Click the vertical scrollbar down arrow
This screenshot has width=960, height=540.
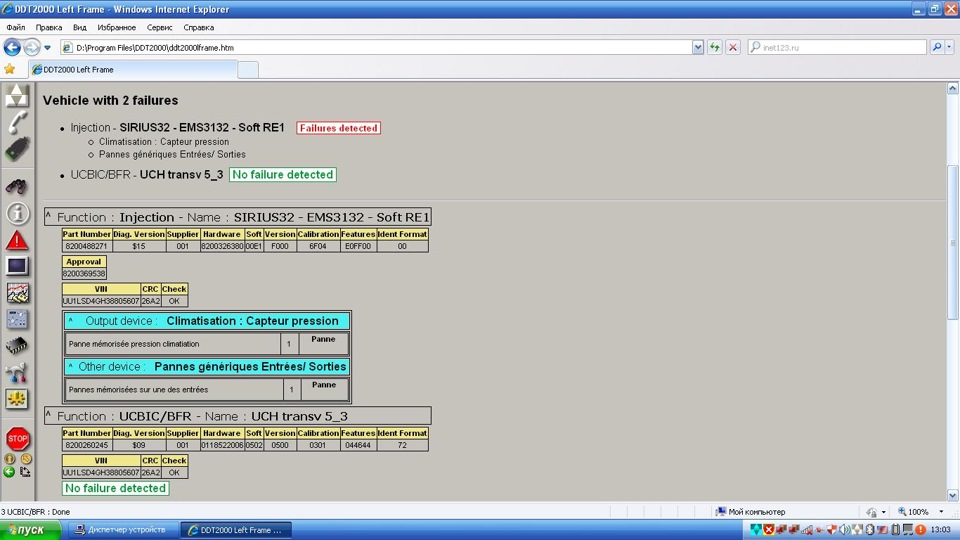pos(953,495)
